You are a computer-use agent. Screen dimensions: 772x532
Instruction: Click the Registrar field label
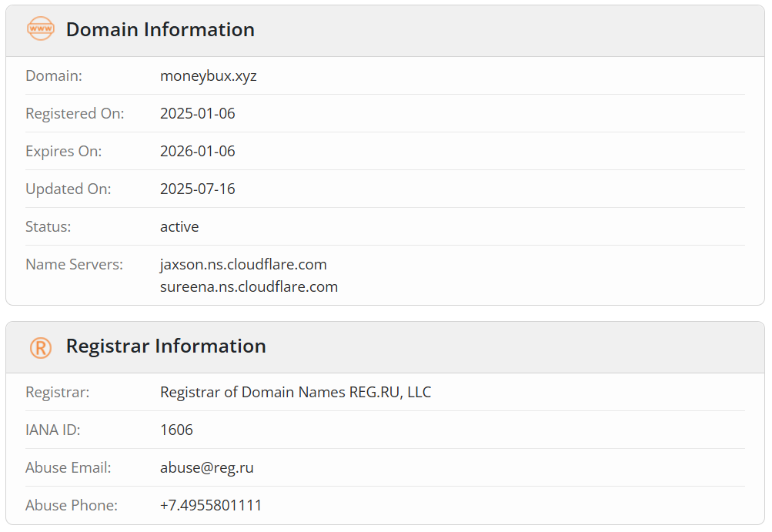(x=58, y=392)
